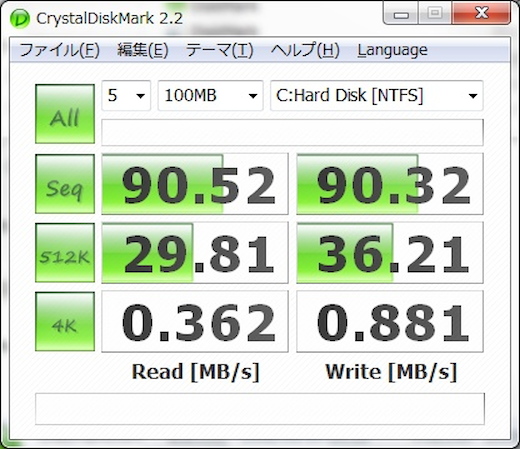Close the CrystalDiskMark window
Viewport: 520px width, 449px height.
point(481,13)
